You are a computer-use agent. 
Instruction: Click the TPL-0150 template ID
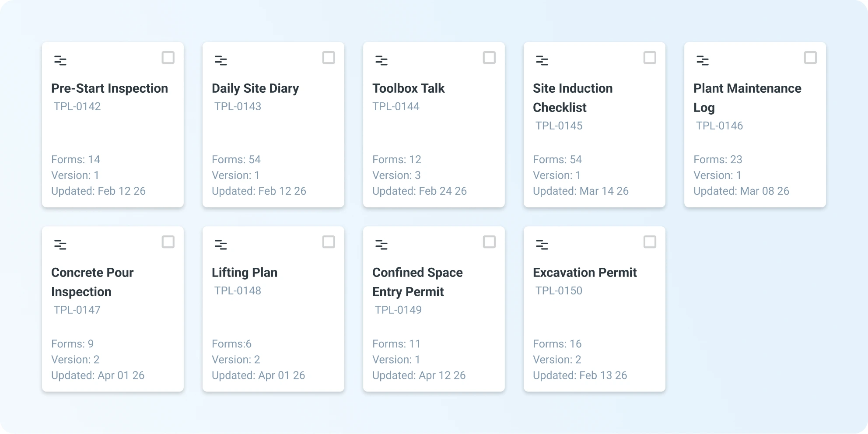coord(559,290)
